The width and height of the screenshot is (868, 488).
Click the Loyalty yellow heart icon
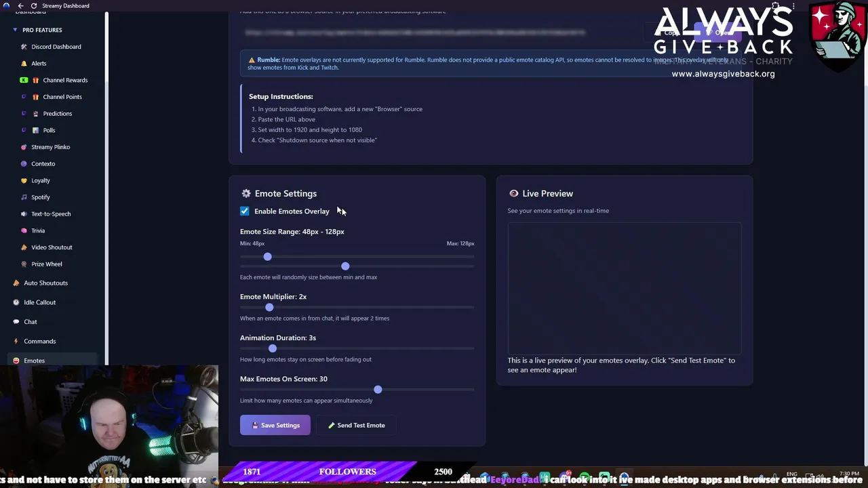click(x=24, y=180)
